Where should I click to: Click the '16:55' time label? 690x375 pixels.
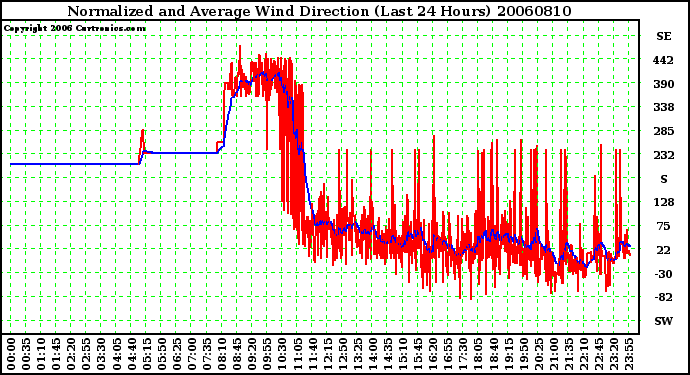point(448,354)
